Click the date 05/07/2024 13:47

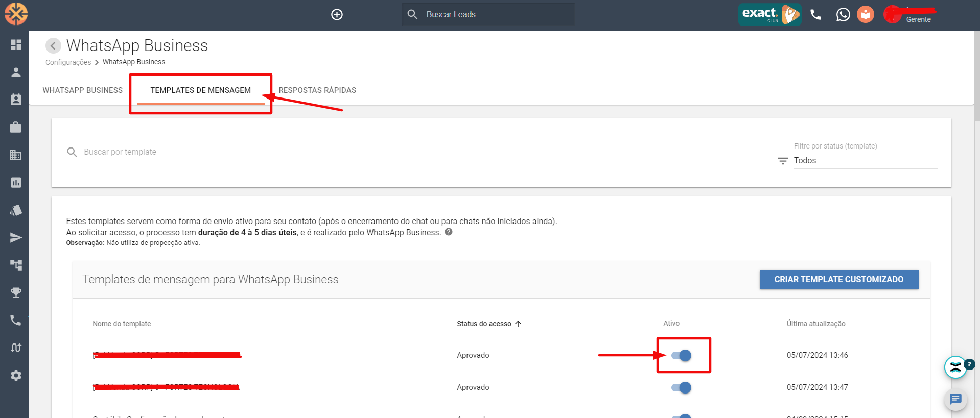[818, 387]
